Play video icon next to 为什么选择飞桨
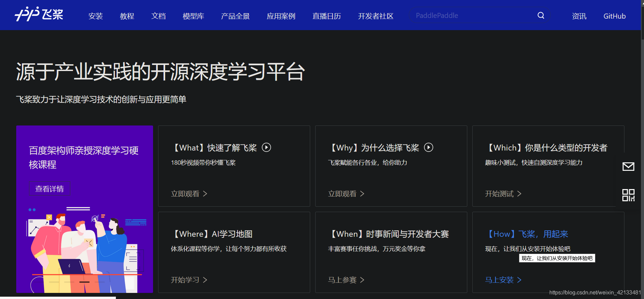Viewport: 644px width, 299px height. point(428,147)
